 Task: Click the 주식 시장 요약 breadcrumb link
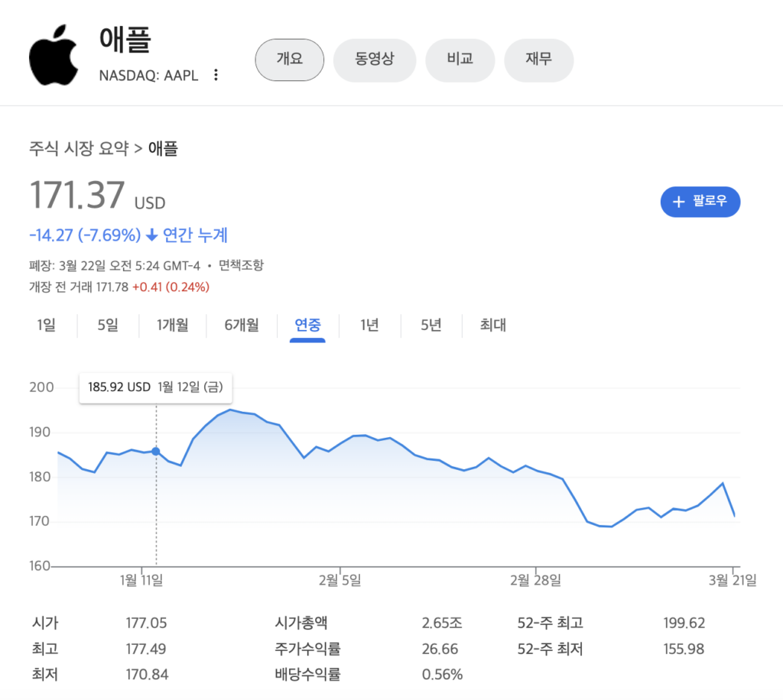coord(79,148)
